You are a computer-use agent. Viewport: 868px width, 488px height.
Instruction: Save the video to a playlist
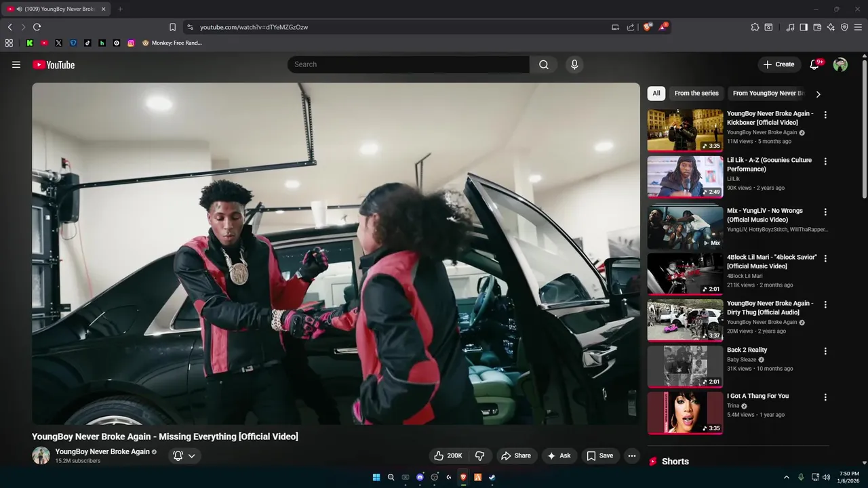pos(600,455)
